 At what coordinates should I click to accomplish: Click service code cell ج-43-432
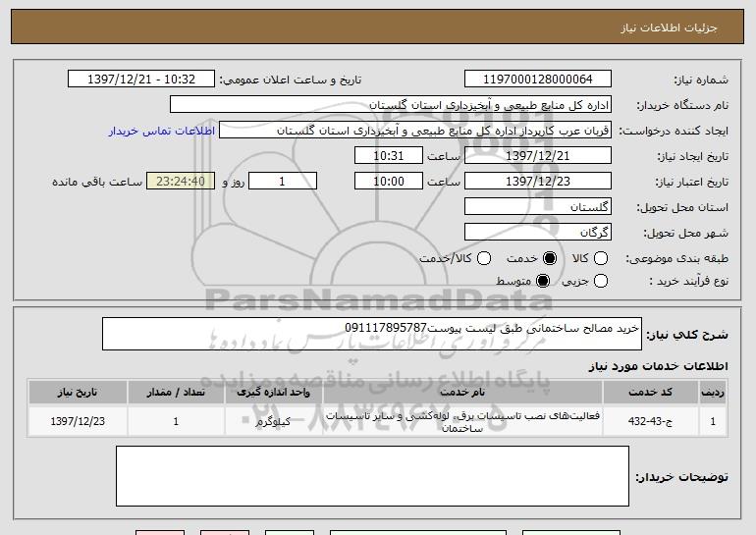click(x=650, y=421)
